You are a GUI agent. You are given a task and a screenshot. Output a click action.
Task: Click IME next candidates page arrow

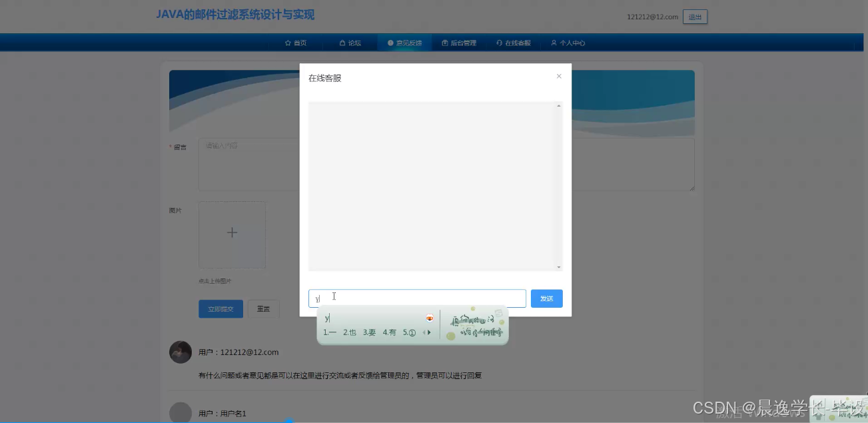point(430,332)
